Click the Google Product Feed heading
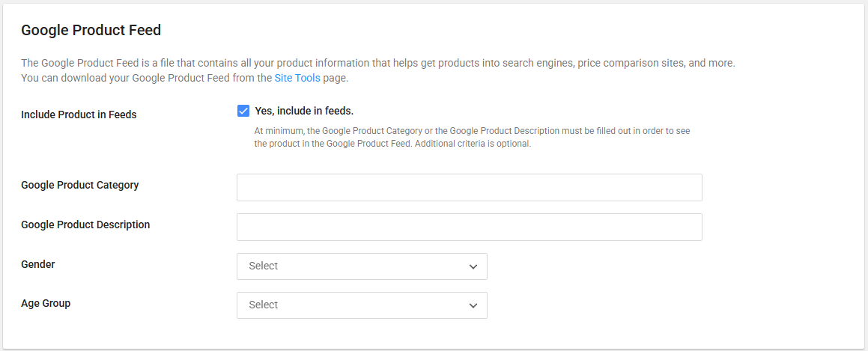The width and height of the screenshot is (868, 351). point(91,31)
